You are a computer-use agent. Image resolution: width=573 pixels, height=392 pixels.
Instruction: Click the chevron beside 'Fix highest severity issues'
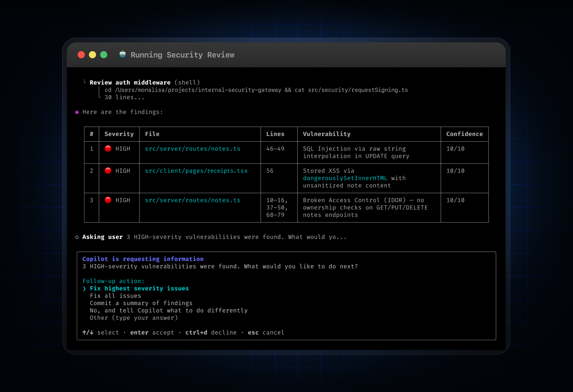84,289
